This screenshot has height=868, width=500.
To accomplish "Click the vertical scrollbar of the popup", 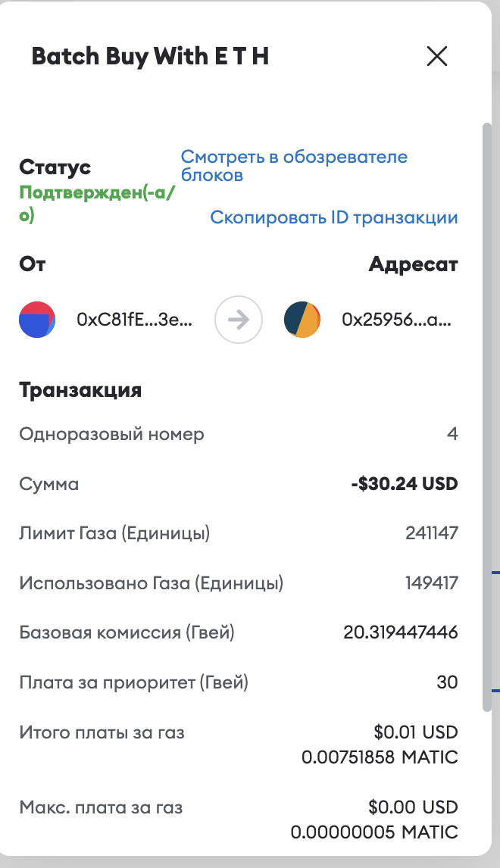I will 488,417.
